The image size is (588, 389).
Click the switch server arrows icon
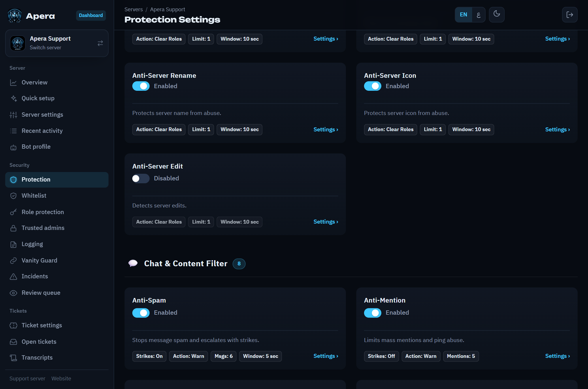click(x=100, y=43)
